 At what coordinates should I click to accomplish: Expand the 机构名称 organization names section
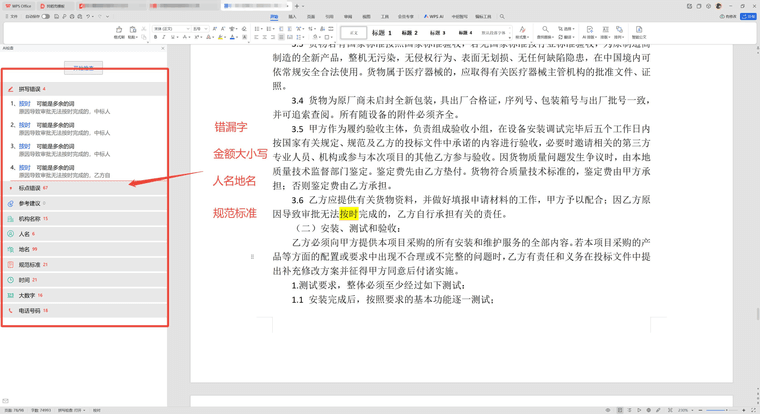pyautogui.click(x=85, y=219)
